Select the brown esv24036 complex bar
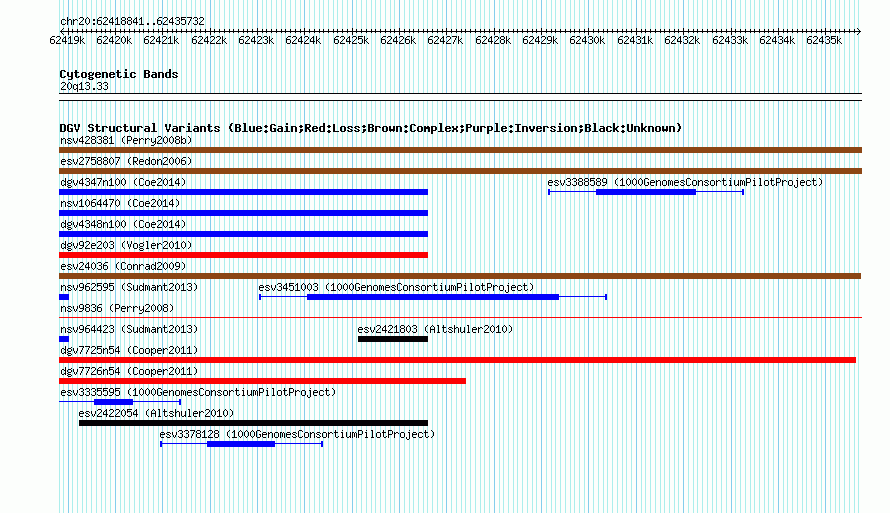Image resolution: width=890 pixels, height=513 pixels. pos(460,276)
